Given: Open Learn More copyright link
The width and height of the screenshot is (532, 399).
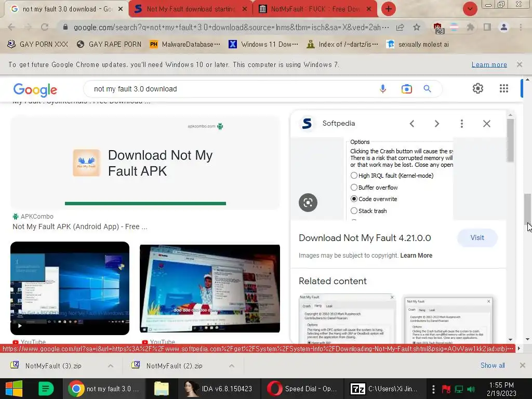Looking at the screenshot, I should coord(416,256).
